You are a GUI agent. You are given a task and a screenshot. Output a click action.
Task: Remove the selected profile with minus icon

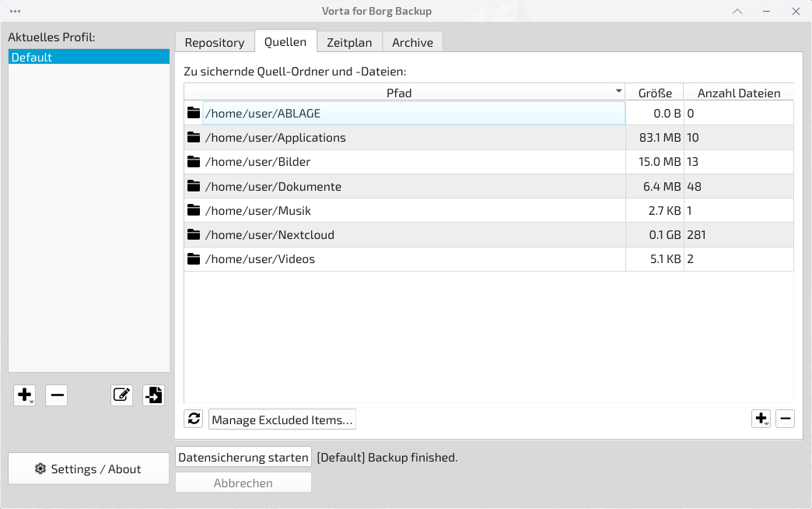pos(56,395)
